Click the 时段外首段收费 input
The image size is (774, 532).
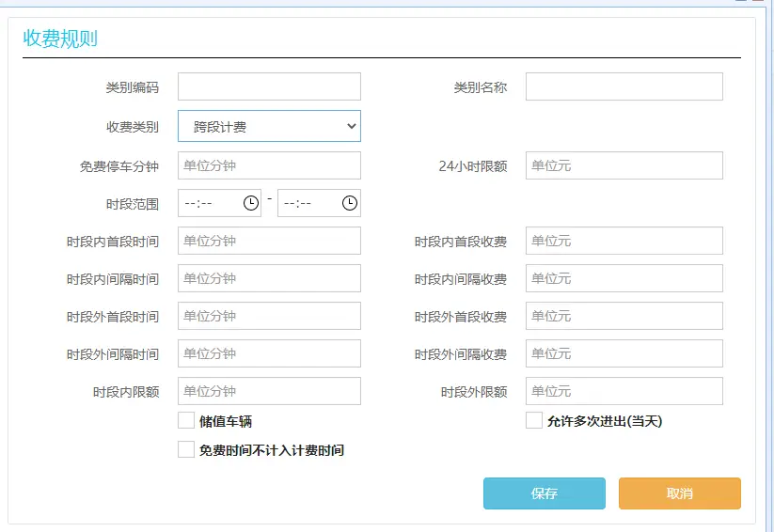pos(624,316)
